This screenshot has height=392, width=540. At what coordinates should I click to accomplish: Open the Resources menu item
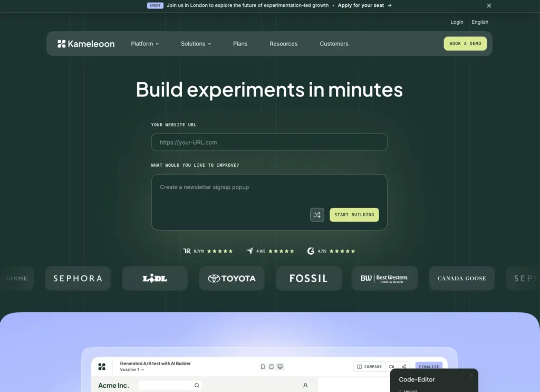[283, 44]
